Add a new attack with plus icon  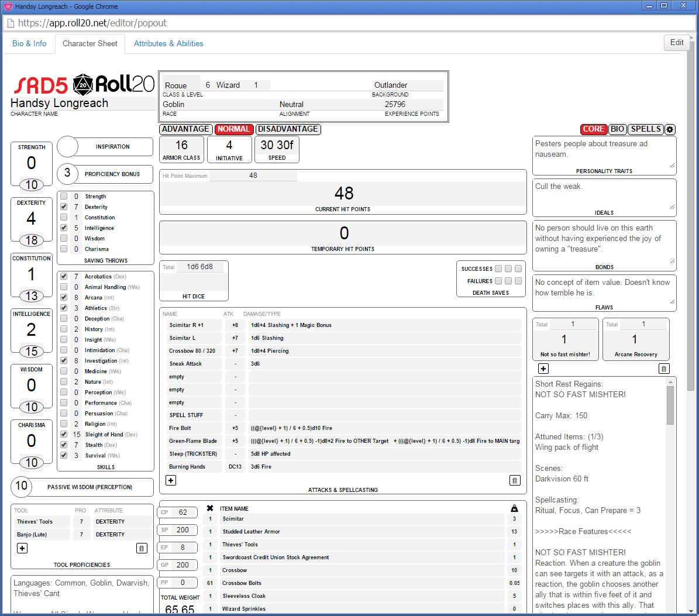[x=171, y=480]
